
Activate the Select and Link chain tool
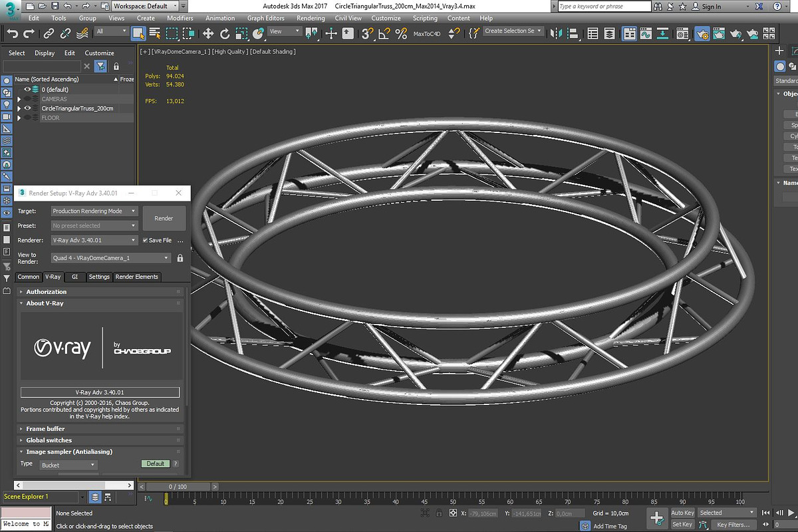(49, 33)
